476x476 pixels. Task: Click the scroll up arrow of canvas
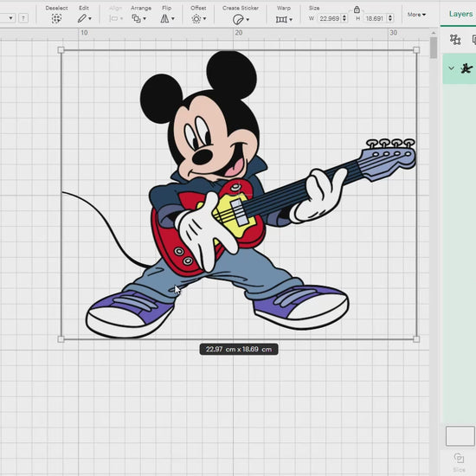(x=434, y=33)
